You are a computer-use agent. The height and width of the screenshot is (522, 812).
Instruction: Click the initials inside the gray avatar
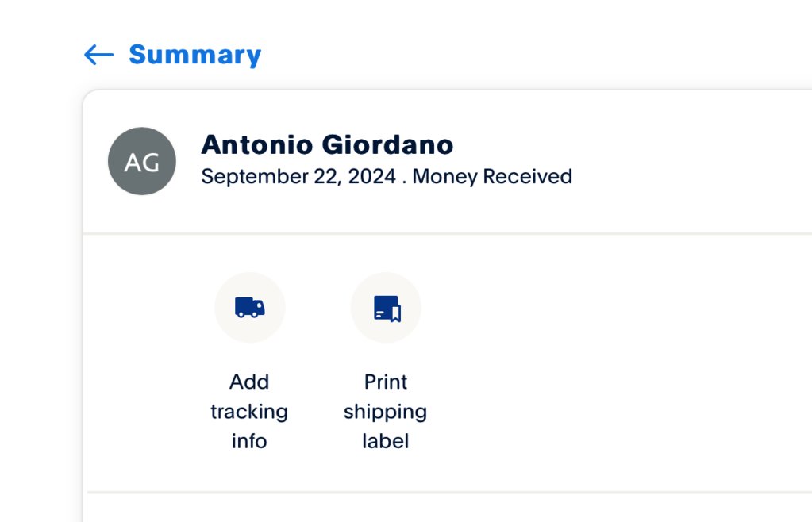point(141,163)
